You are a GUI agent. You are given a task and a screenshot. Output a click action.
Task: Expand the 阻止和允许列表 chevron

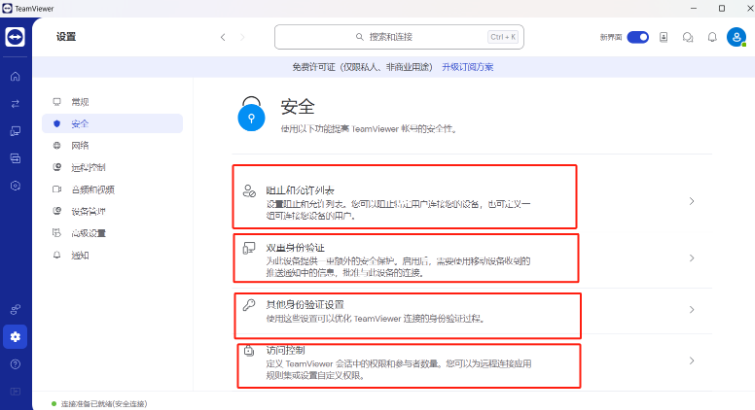point(692,201)
